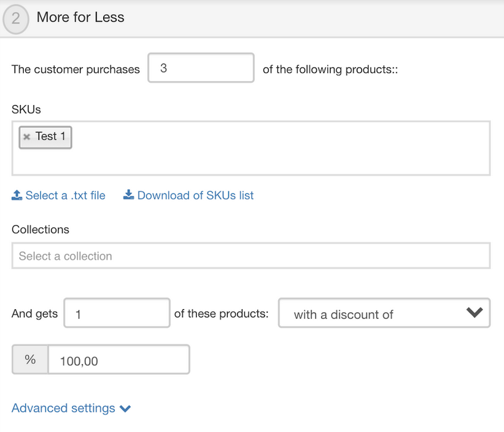
Task: Click the discount percentage value field
Action: (x=118, y=361)
